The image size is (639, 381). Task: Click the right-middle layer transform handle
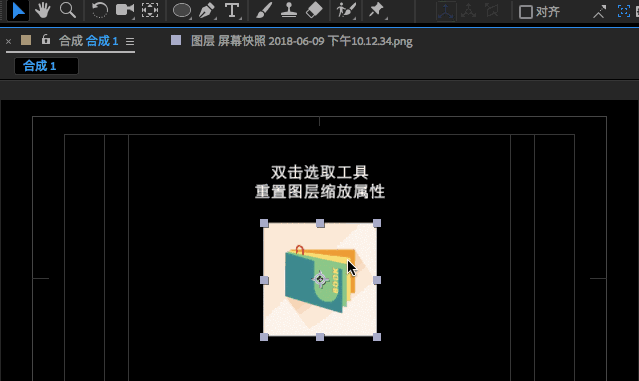point(377,280)
